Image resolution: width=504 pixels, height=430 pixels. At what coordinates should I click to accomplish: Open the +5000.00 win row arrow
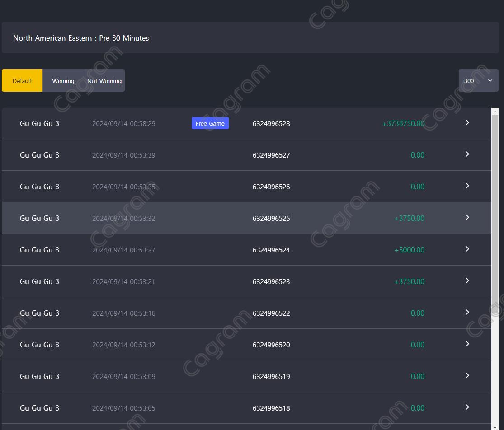click(x=467, y=249)
